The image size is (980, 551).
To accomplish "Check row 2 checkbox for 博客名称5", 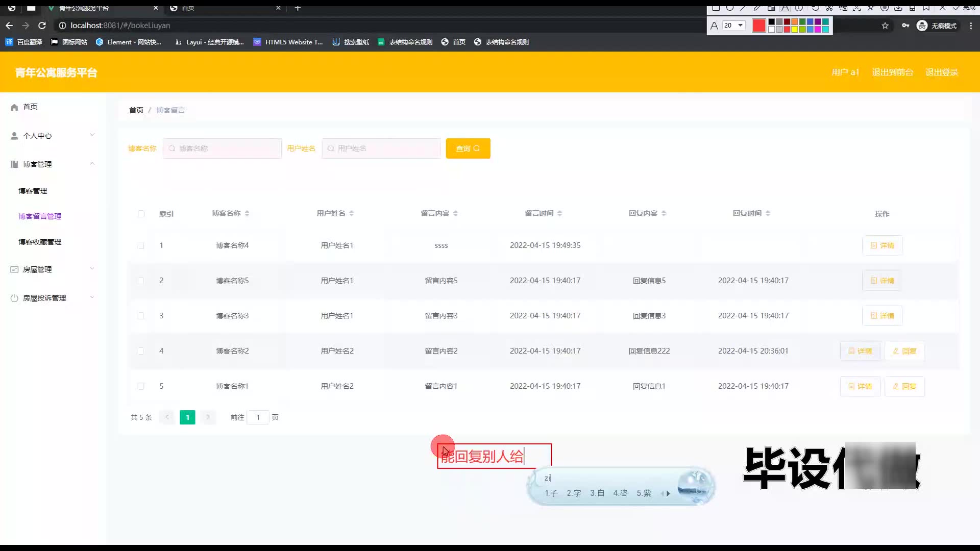I will tap(140, 281).
